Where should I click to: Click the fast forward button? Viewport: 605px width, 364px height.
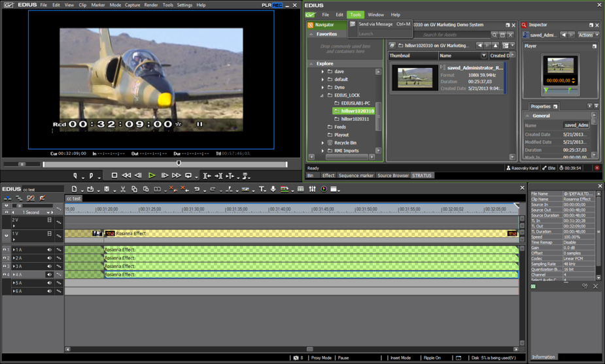pos(177,175)
